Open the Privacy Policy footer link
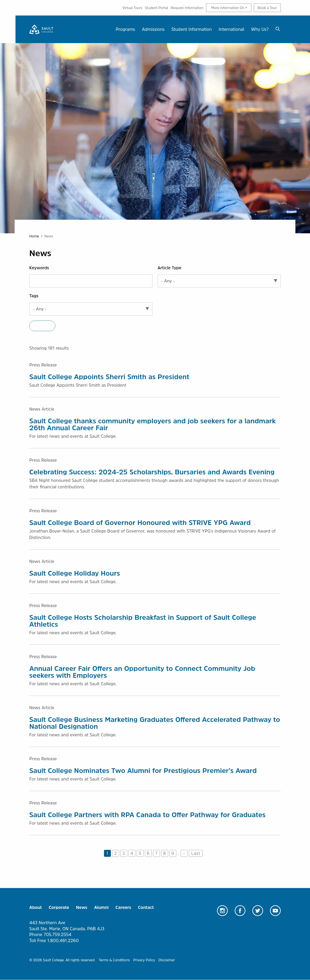The height and width of the screenshot is (980, 310). point(144,960)
